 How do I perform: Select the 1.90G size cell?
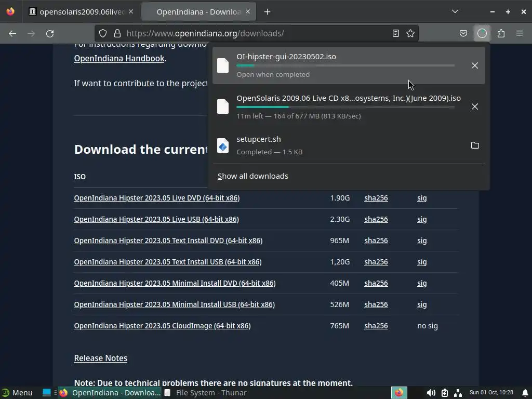tap(340, 198)
